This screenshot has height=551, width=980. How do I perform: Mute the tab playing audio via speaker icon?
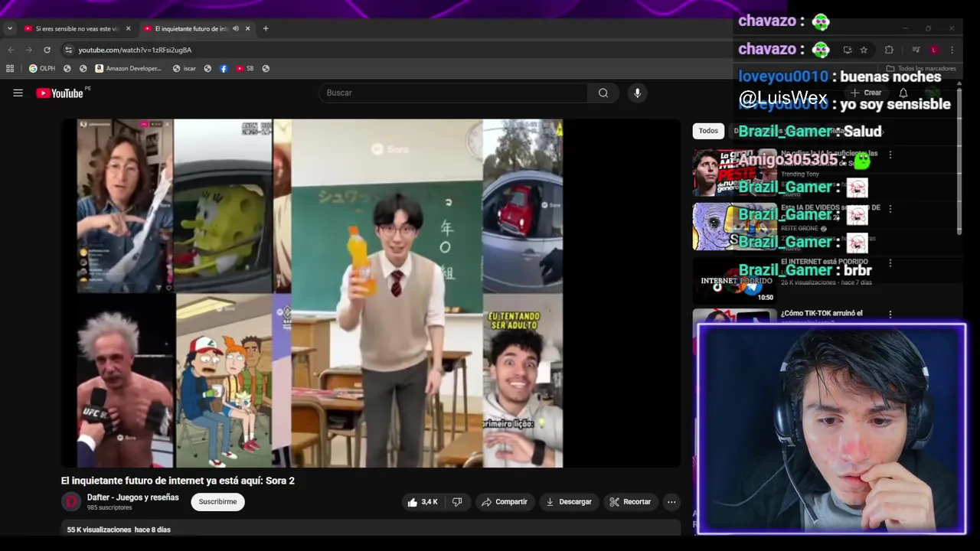pos(236,28)
